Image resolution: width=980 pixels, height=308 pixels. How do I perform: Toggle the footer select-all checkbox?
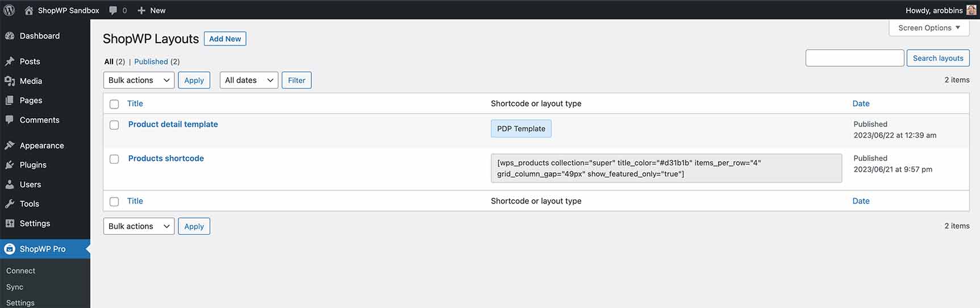click(x=114, y=202)
